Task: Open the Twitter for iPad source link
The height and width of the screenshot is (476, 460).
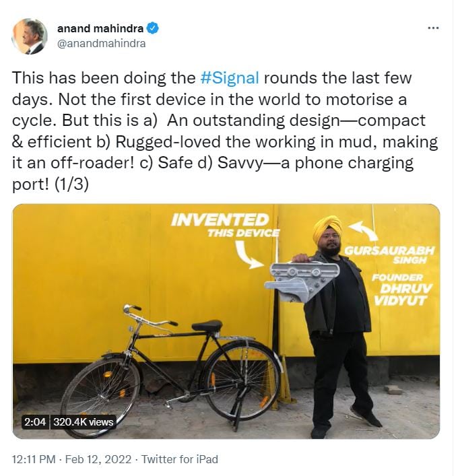Action: click(180, 459)
